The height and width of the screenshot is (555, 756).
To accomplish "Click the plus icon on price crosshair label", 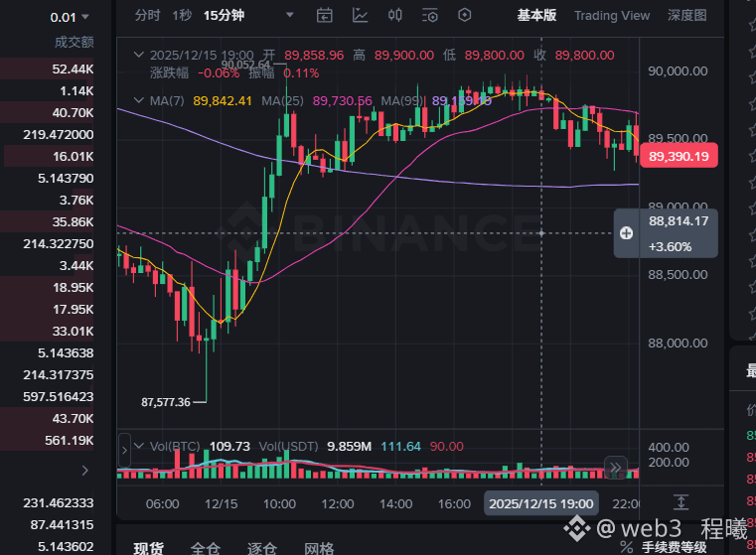I will (626, 233).
